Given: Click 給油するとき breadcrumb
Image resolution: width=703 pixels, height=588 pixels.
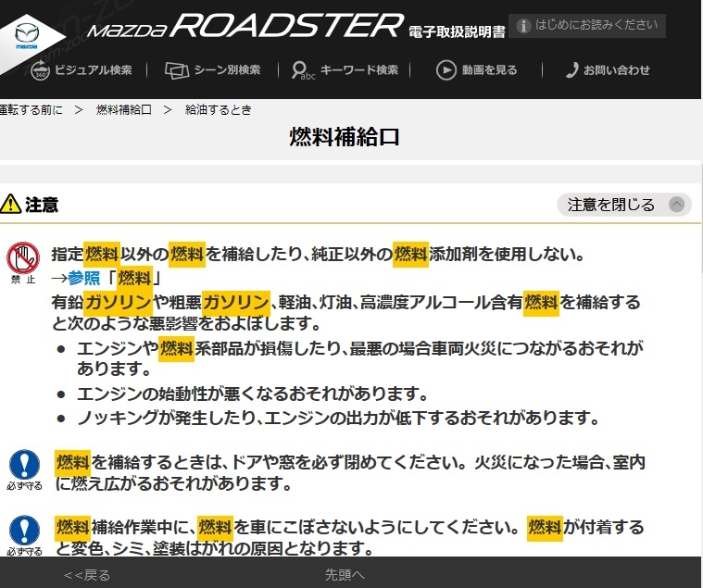Looking at the screenshot, I should tap(219, 110).
